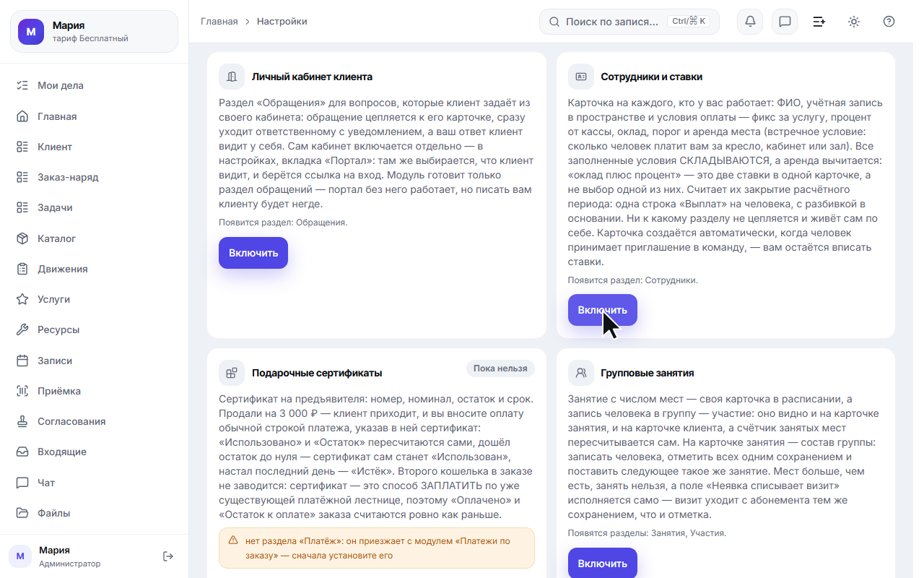This screenshot has height=578, width=924.
Task: Enable the Личный кабинет клиента module
Action: pos(253,253)
